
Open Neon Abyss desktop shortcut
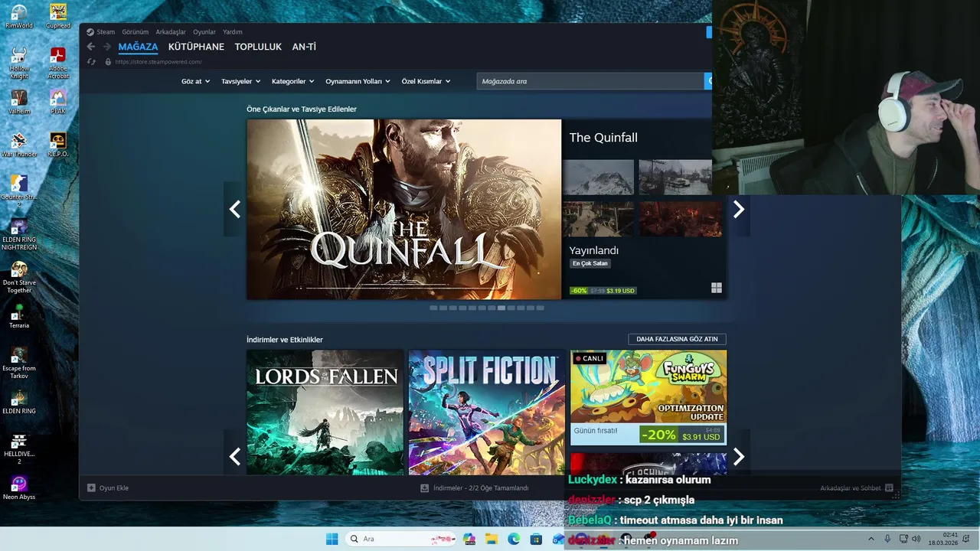tap(19, 487)
